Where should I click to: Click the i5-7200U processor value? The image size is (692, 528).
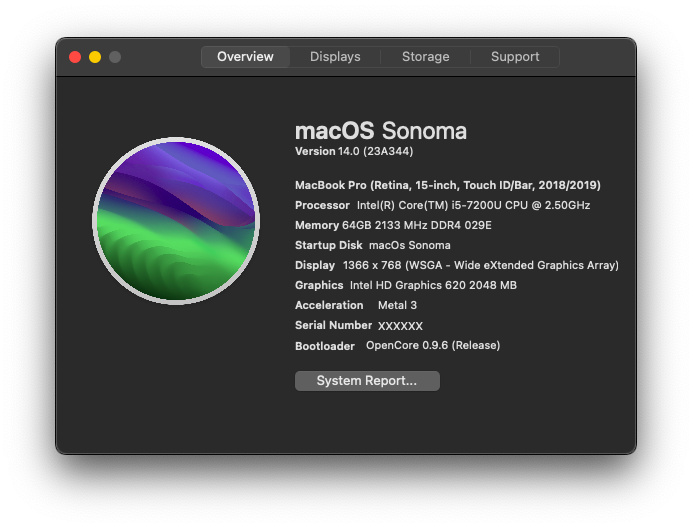pyautogui.click(x=473, y=205)
